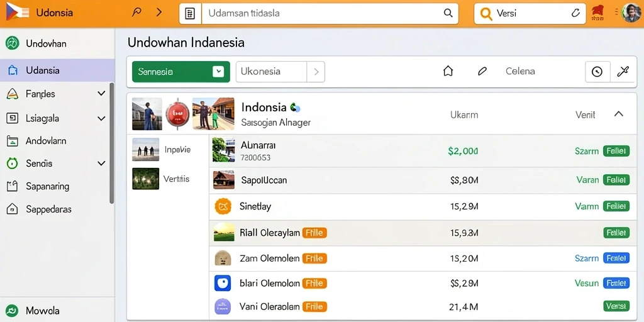
Task: Click orange Ftille tag on Vani Oleraplam
Action: pos(314,306)
